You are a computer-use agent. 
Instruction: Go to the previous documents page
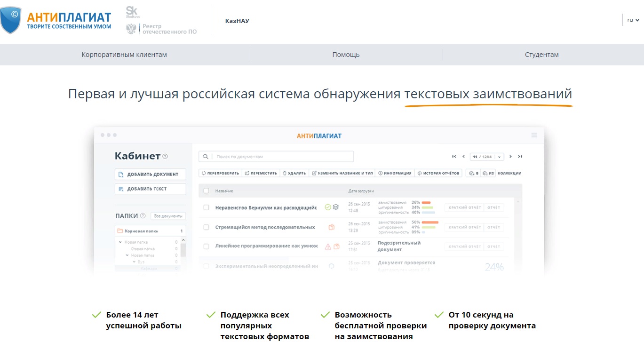(x=463, y=157)
